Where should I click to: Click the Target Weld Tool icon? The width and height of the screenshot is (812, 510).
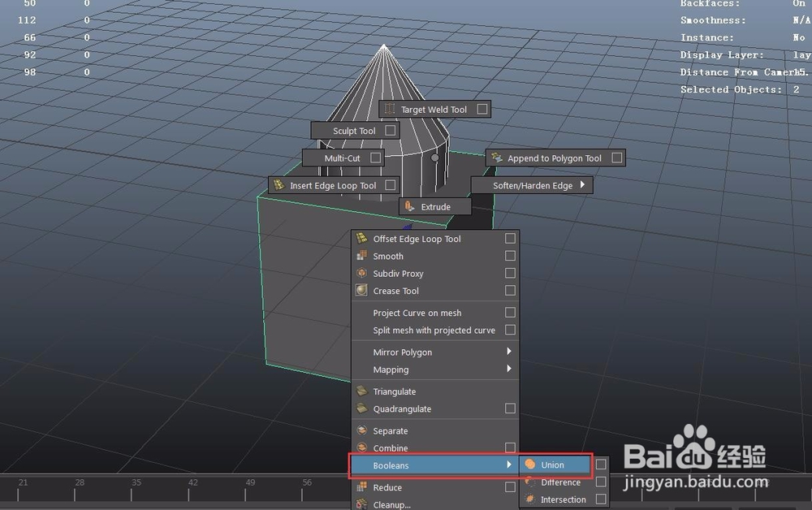coord(390,110)
